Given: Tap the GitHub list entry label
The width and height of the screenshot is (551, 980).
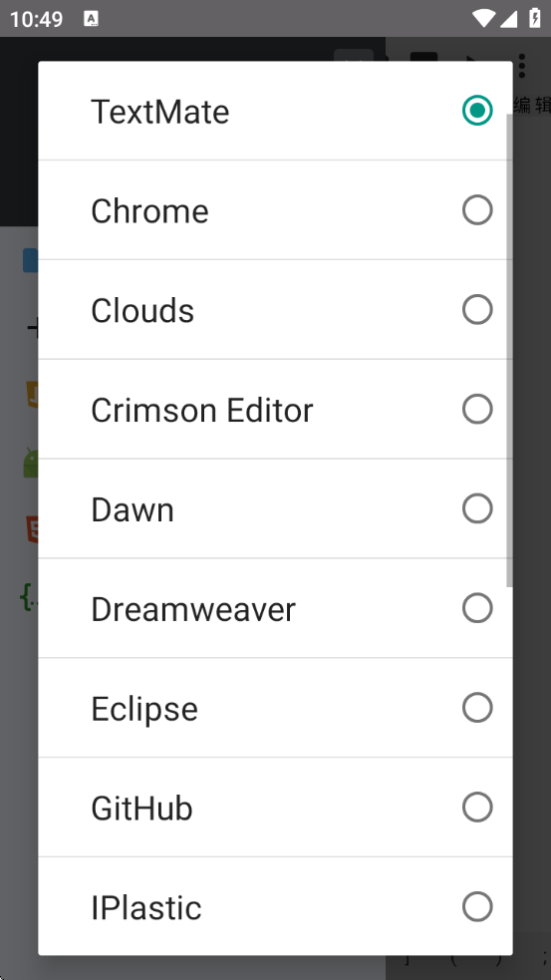Looking at the screenshot, I should point(141,809).
